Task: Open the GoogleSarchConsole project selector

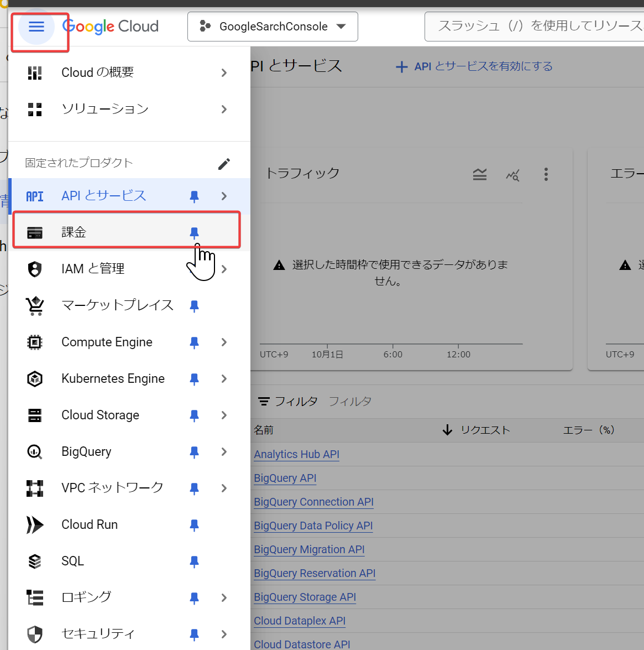Action: pos(273,27)
